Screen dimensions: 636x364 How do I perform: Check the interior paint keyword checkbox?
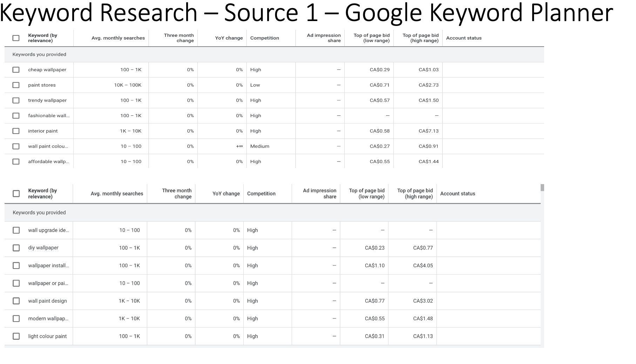tap(16, 131)
